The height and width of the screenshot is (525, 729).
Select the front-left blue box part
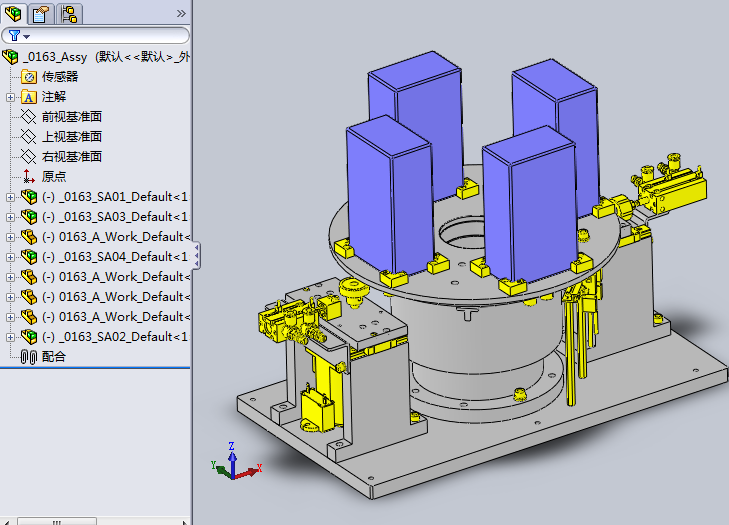pyautogui.click(x=390, y=195)
